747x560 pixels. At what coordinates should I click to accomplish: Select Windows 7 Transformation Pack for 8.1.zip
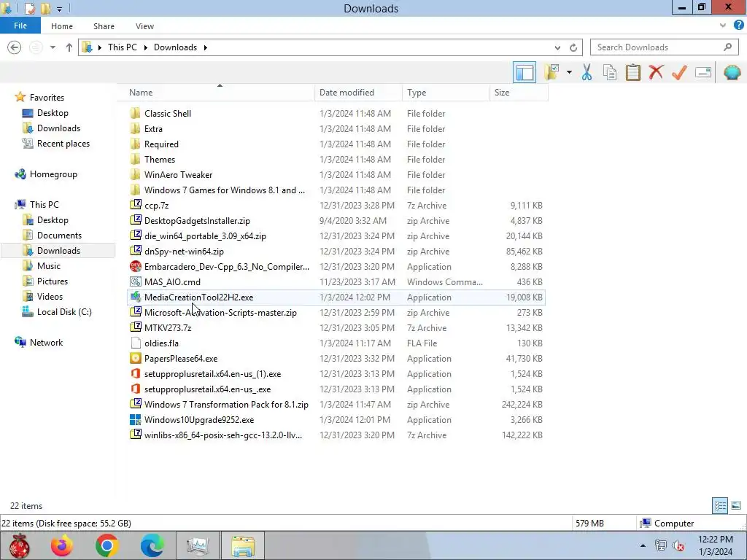[x=226, y=404]
